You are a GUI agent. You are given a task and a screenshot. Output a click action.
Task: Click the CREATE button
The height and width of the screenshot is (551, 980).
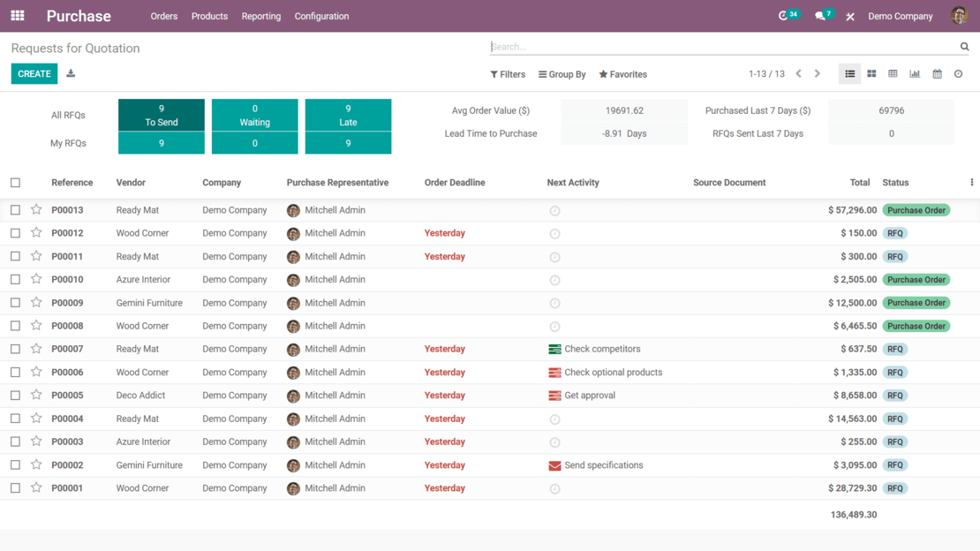[34, 74]
